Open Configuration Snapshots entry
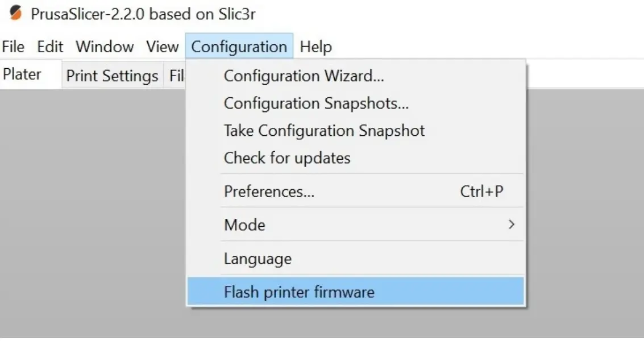The height and width of the screenshot is (341, 644). click(316, 103)
